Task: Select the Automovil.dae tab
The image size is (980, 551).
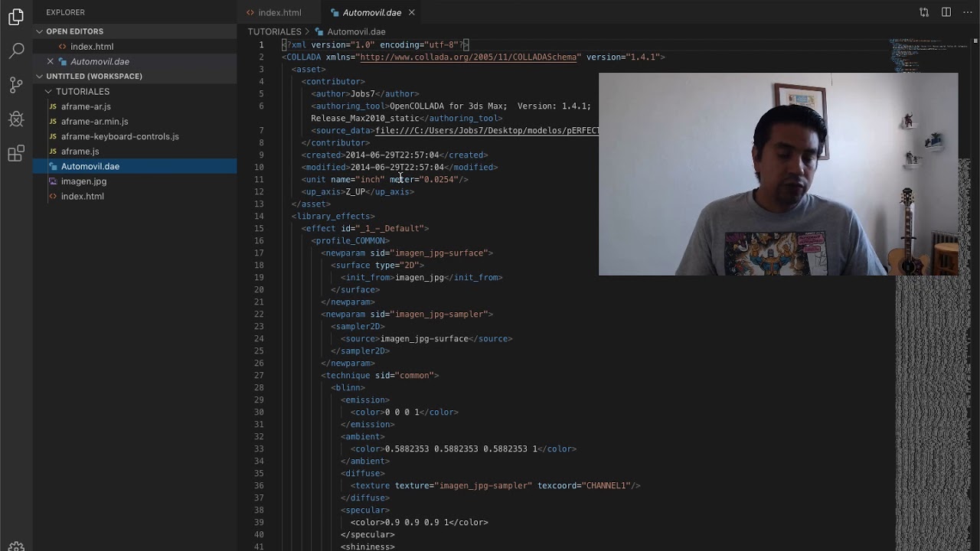Action: point(371,12)
